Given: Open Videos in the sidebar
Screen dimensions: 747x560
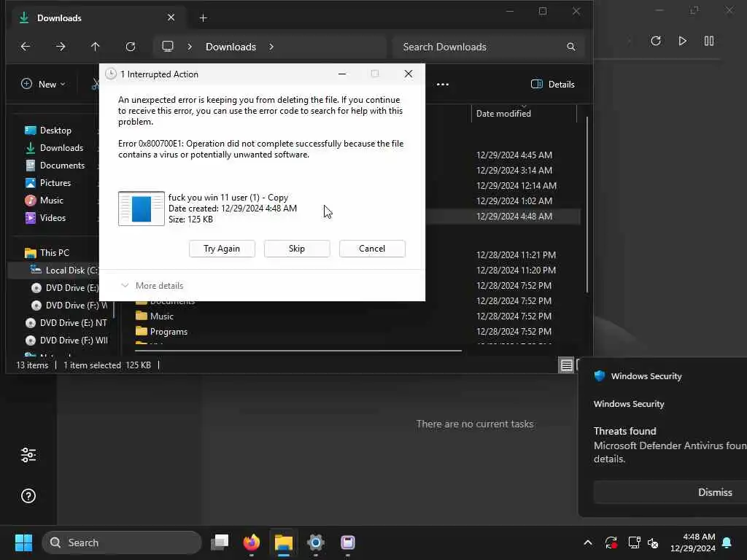Looking at the screenshot, I should 53,218.
